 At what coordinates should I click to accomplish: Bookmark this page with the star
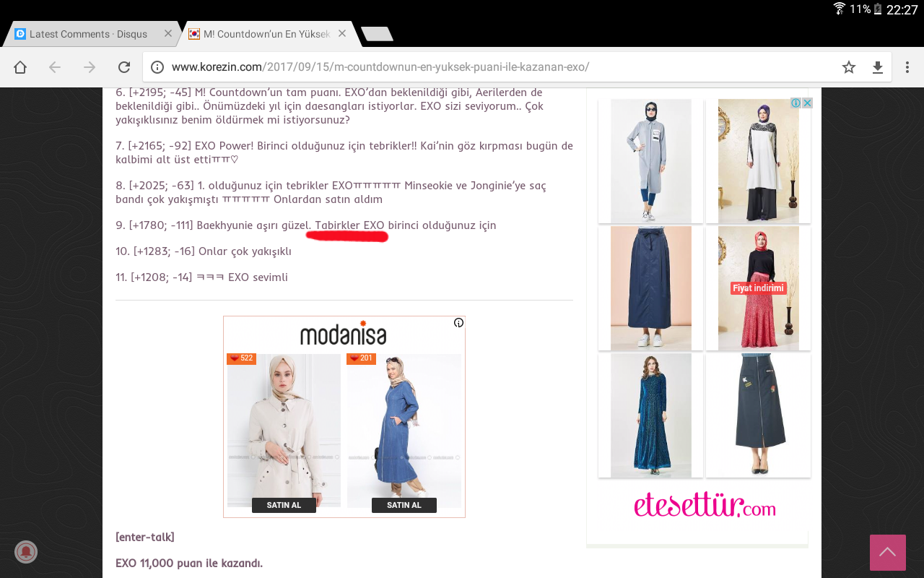pyautogui.click(x=849, y=67)
